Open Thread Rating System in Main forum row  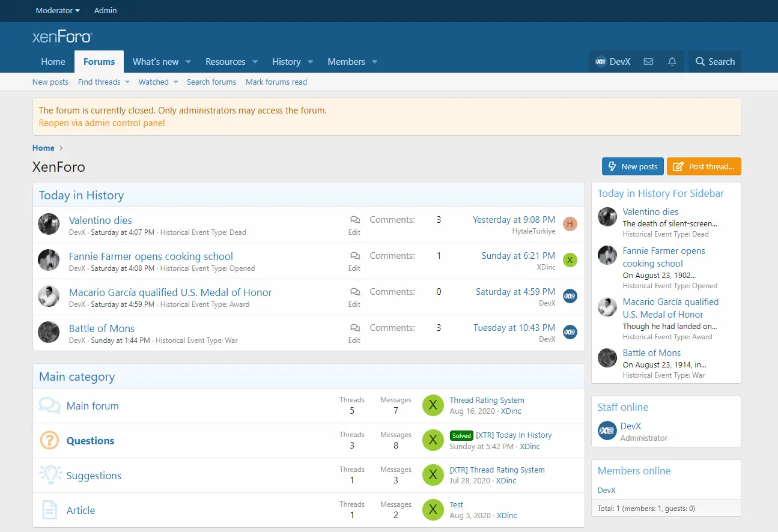(487, 401)
